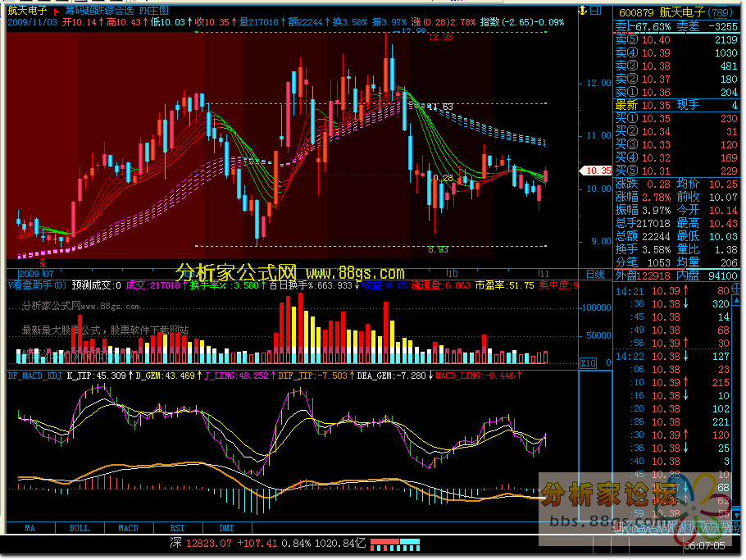Click the X10 volume scale indicator
This screenshot has height=560, width=746.
coord(588,362)
